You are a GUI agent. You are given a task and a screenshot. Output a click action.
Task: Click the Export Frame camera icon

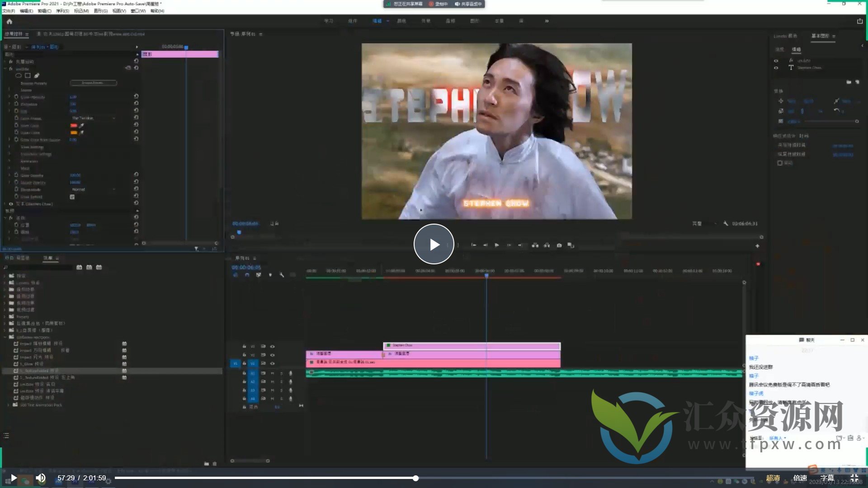(559, 245)
